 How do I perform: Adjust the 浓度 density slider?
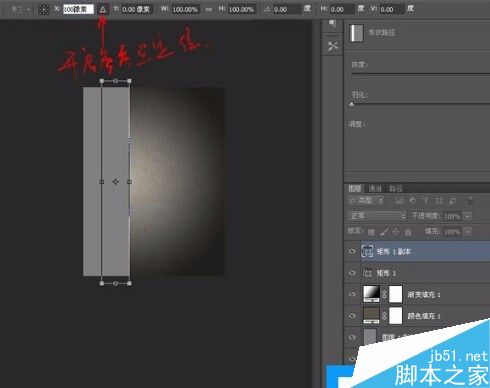click(421, 73)
